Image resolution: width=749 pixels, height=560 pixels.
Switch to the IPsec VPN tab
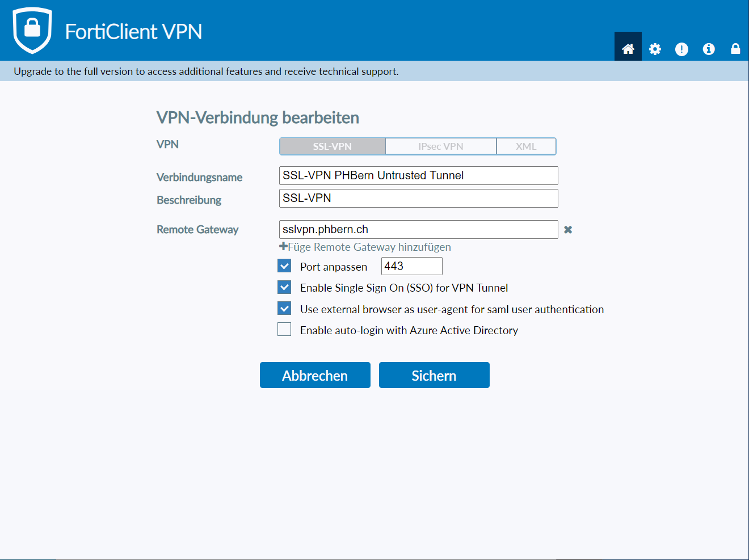pos(441,146)
